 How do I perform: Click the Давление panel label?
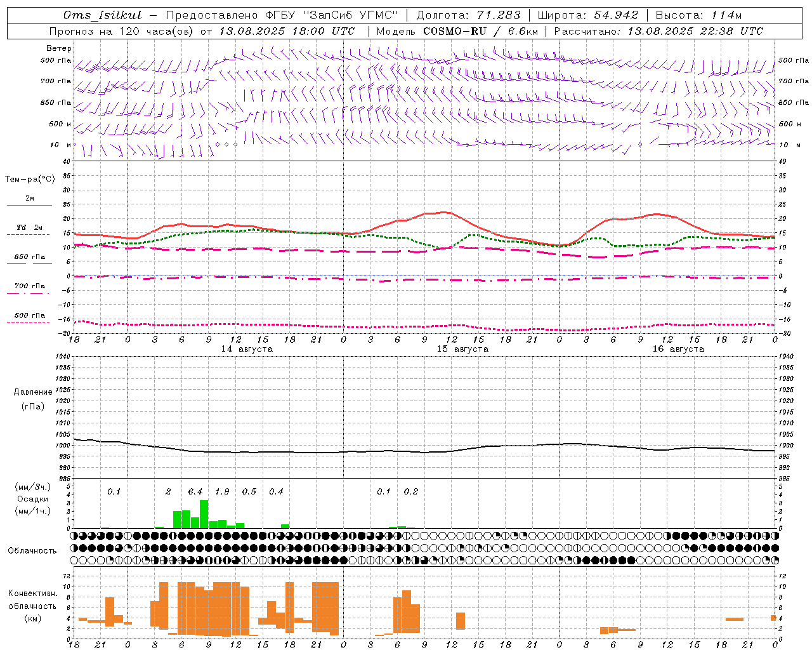click(33, 392)
